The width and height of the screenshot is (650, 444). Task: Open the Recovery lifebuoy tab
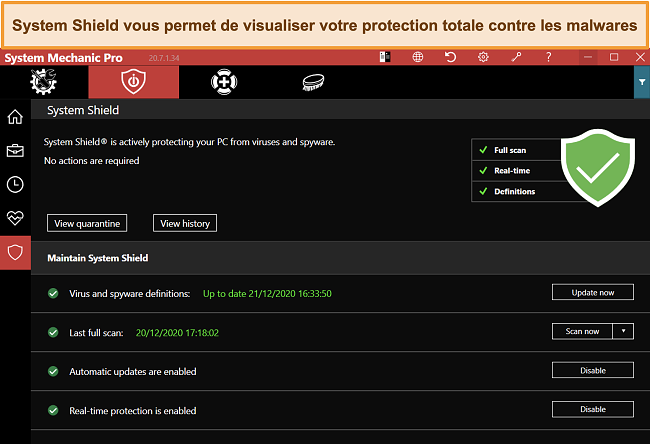(224, 82)
